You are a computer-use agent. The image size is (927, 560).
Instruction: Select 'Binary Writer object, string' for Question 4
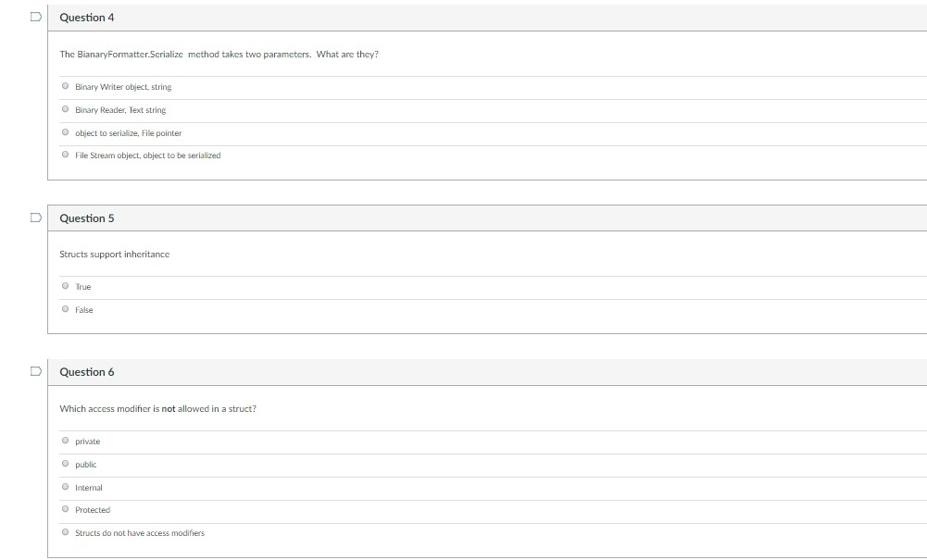[x=65, y=85]
